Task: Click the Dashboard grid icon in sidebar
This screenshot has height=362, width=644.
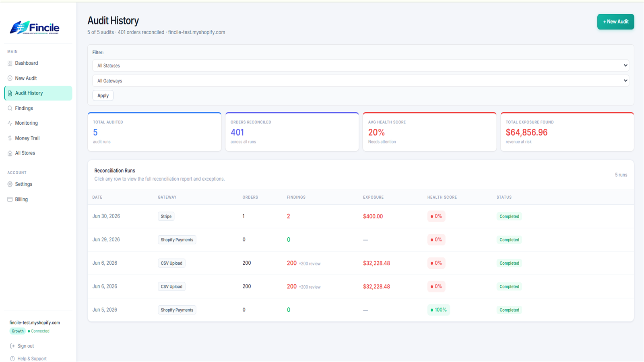Action: (x=10, y=63)
